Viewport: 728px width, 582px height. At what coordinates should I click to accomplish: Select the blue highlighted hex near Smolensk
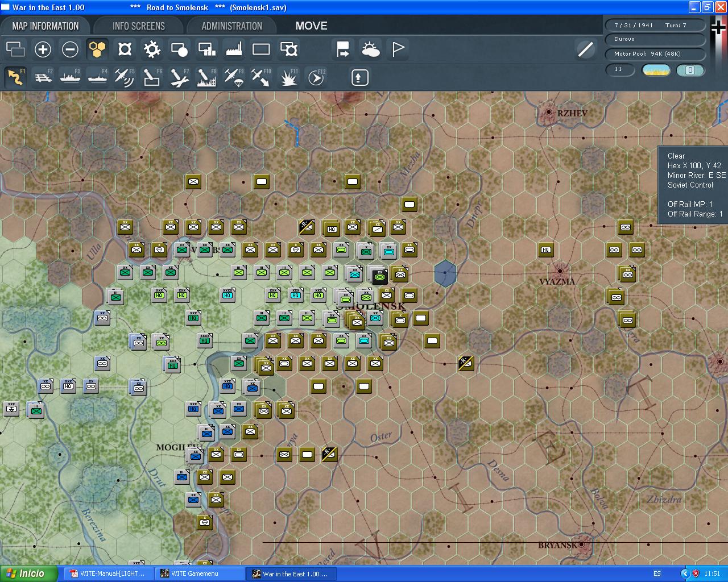point(445,273)
